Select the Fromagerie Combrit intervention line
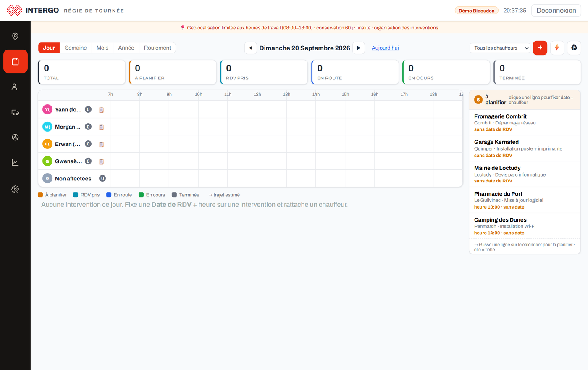This screenshot has width=588, height=370. pyautogui.click(x=525, y=122)
